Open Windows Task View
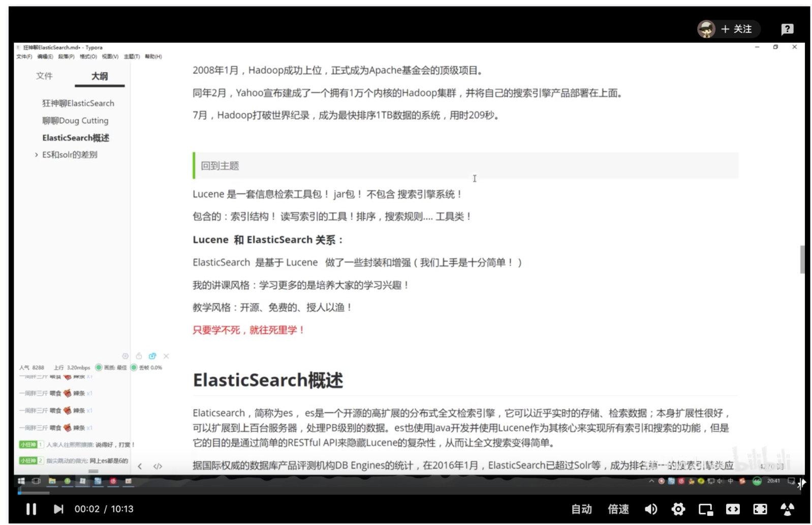812x525 pixels. pos(36,481)
